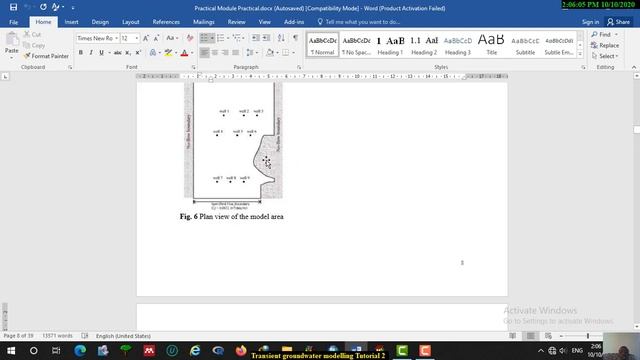This screenshot has height=360, width=640.
Task: Cut the selected text
Action: pos(32,34)
